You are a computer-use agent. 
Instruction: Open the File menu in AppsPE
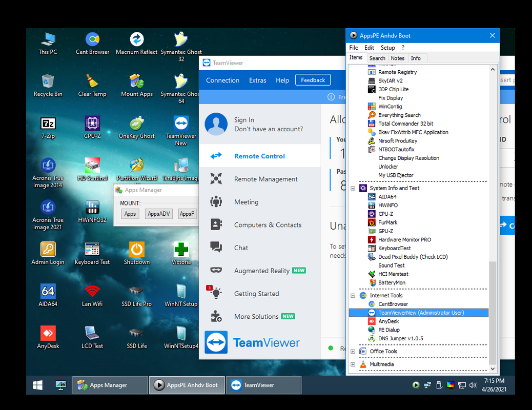354,48
